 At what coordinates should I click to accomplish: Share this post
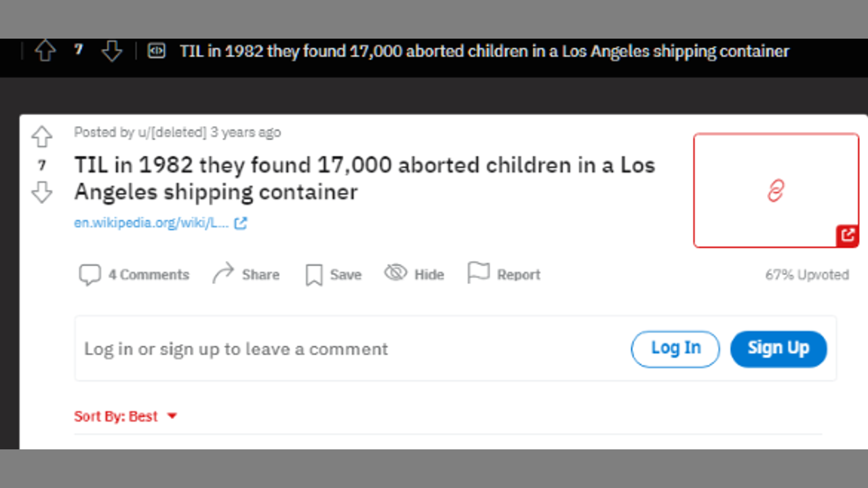click(246, 274)
